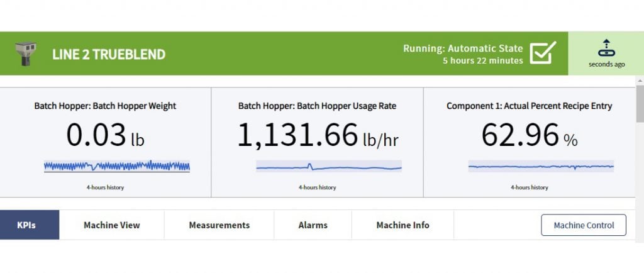Open the Component 1 Actual Percent sparkline

(x=541, y=166)
